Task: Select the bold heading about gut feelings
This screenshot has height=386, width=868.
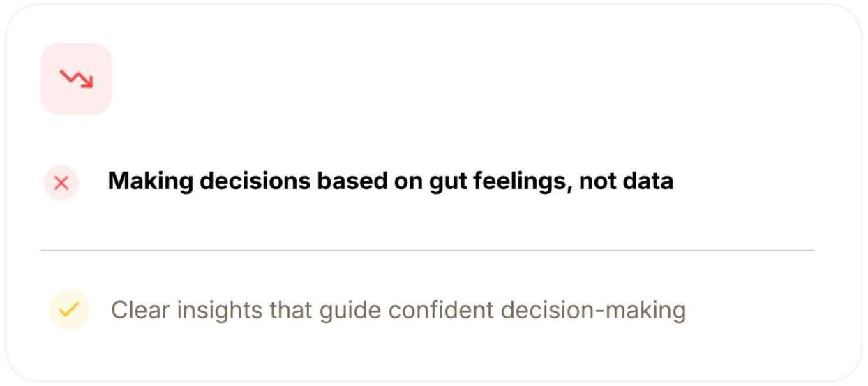Action: pyautogui.click(x=390, y=181)
